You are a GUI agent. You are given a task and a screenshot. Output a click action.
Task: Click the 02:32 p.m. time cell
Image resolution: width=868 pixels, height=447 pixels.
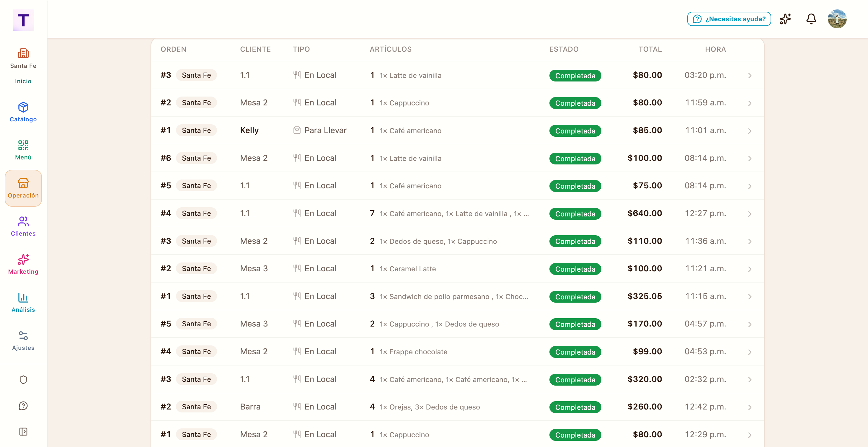[x=705, y=379]
